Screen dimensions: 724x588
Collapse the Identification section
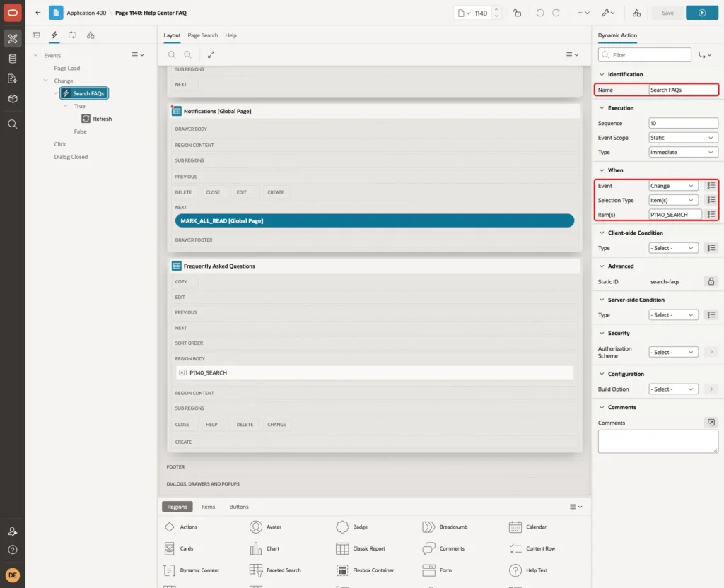click(602, 74)
